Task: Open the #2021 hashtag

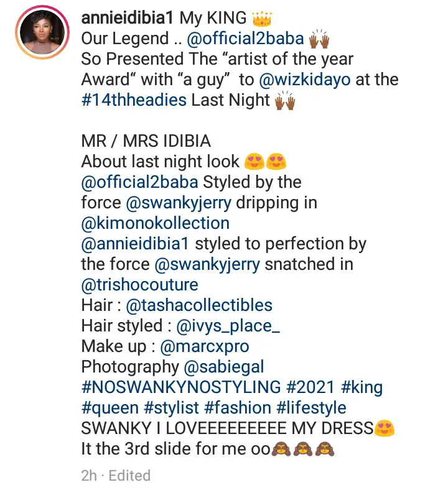Action: point(310,387)
